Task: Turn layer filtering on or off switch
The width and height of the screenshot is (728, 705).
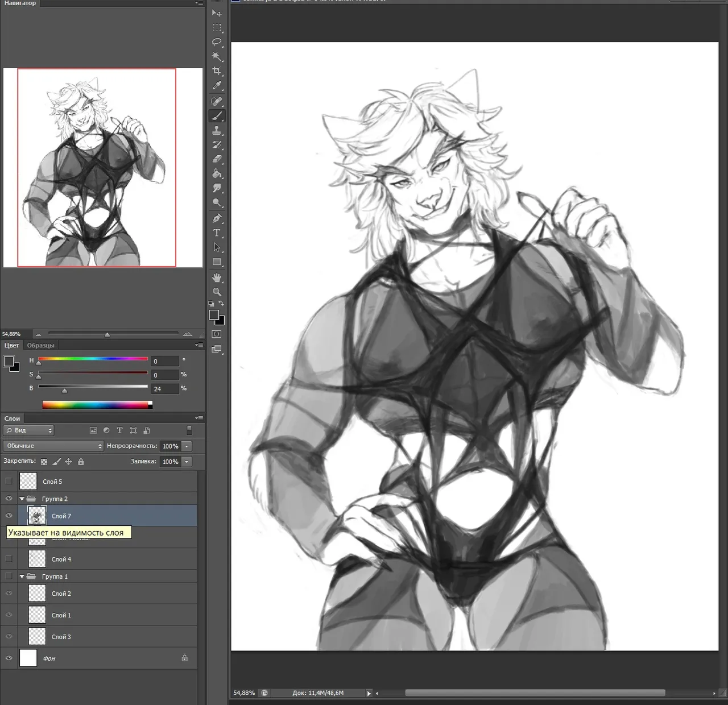Action: click(x=189, y=430)
